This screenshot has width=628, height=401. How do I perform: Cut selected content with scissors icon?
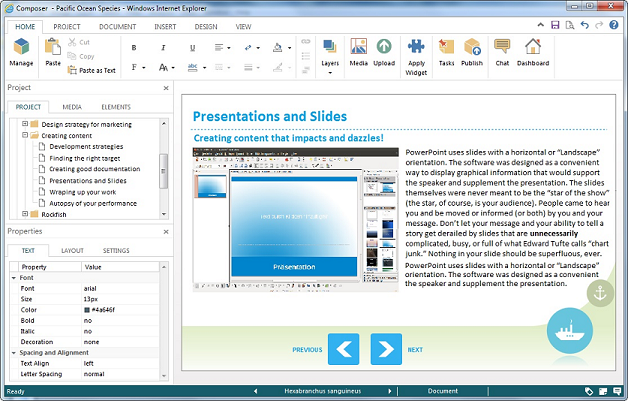[72, 42]
